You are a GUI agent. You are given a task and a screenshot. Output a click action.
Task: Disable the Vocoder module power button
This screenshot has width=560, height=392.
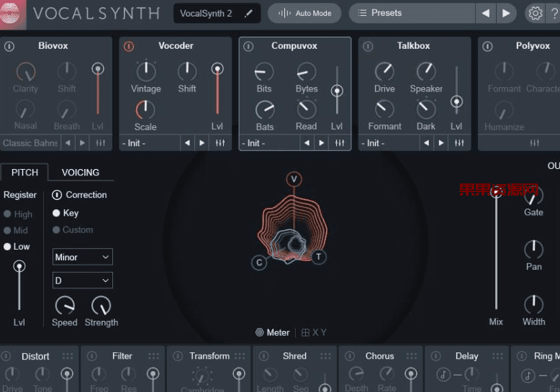(x=129, y=47)
